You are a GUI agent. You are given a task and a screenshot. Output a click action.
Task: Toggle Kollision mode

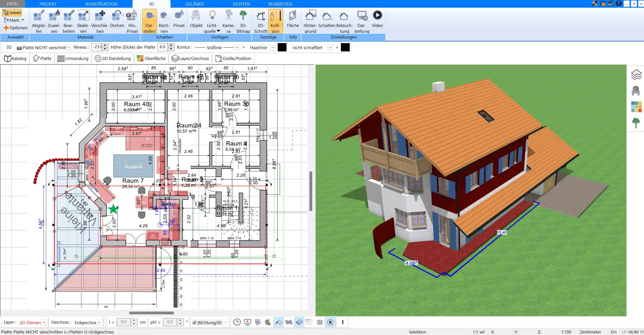click(x=275, y=21)
